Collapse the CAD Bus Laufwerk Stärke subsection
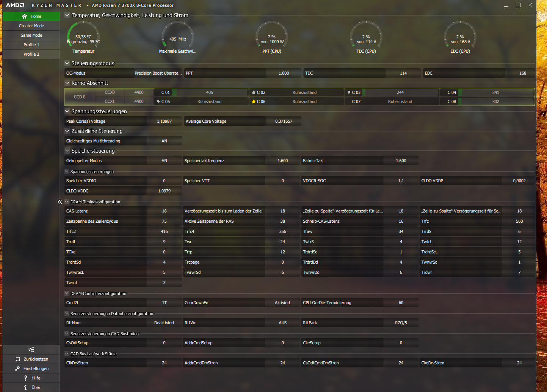547x392 pixels. point(67,354)
